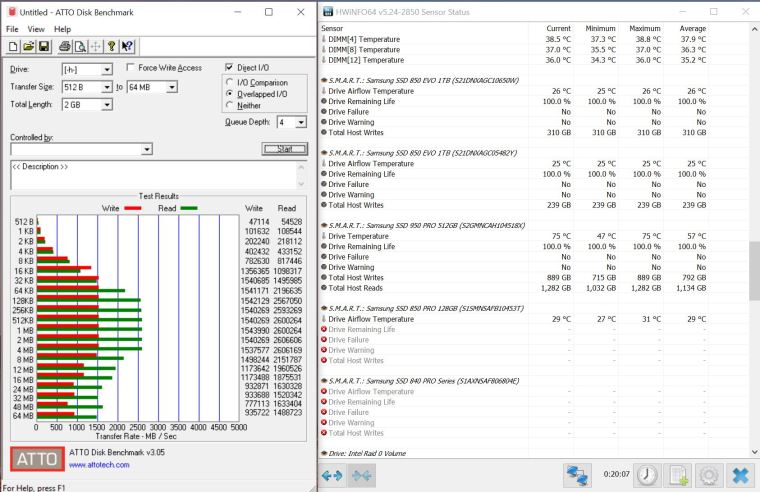Click inside the Description text field

point(153,175)
